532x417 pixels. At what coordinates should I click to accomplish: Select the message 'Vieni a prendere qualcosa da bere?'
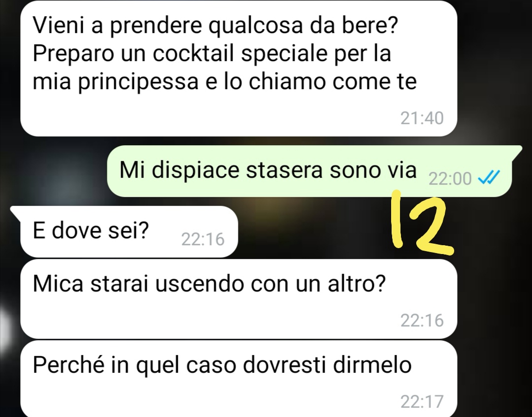pyautogui.click(x=238, y=68)
